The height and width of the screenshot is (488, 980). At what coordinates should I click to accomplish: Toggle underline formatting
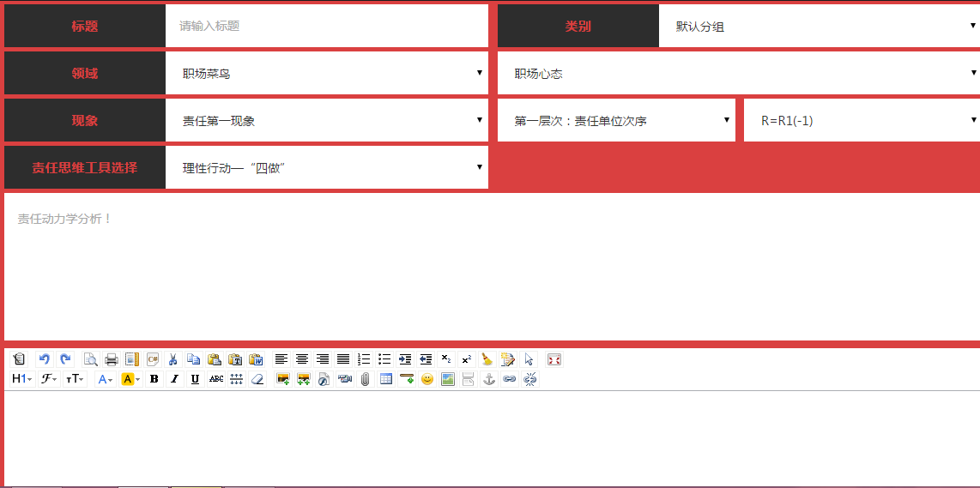[x=196, y=379]
